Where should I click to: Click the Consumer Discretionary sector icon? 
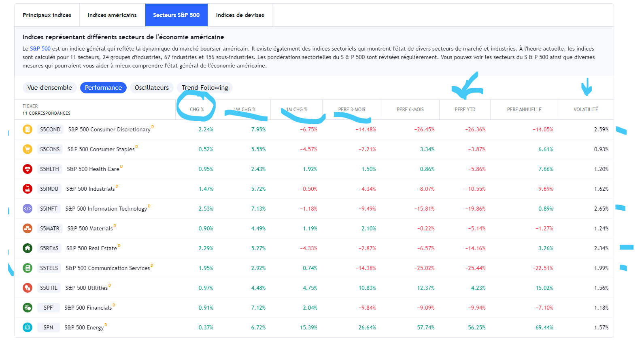click(28, 129)
